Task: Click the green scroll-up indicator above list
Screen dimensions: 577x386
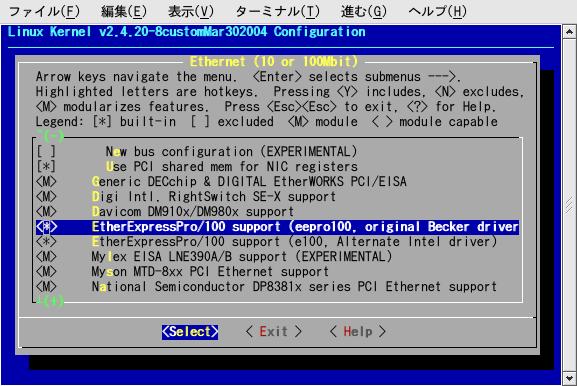Action: point(50,137)
